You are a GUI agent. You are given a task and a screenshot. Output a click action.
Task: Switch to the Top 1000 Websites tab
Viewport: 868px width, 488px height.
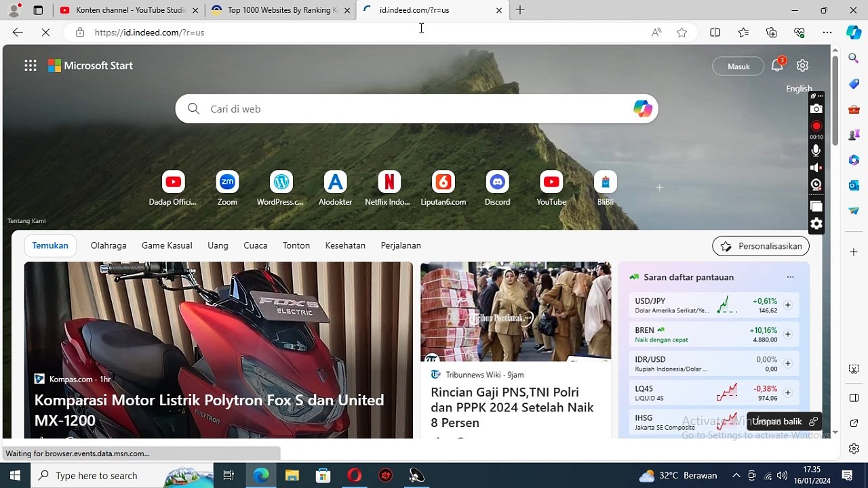coord(281,10)
